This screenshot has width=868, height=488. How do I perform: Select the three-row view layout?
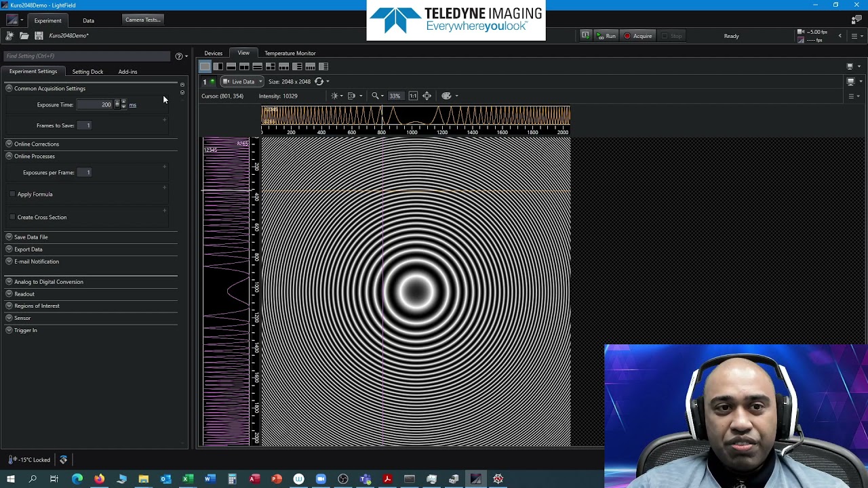pyautogui.click(x=257, y=66)
